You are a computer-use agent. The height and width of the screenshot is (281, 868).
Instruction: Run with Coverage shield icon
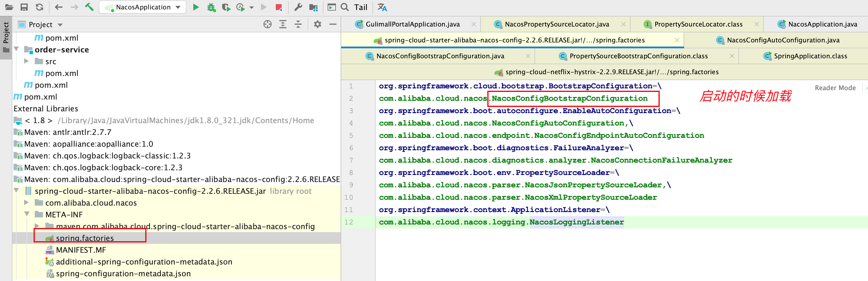(x=226, y=7)
